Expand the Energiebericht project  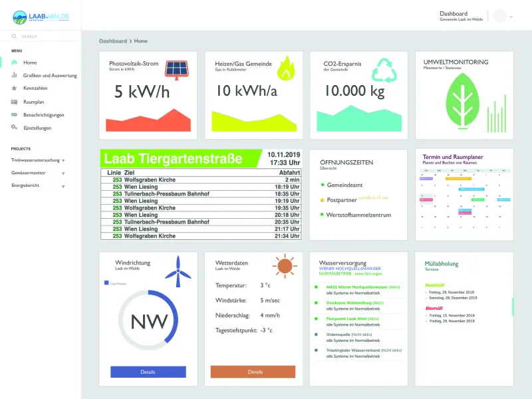64,186
